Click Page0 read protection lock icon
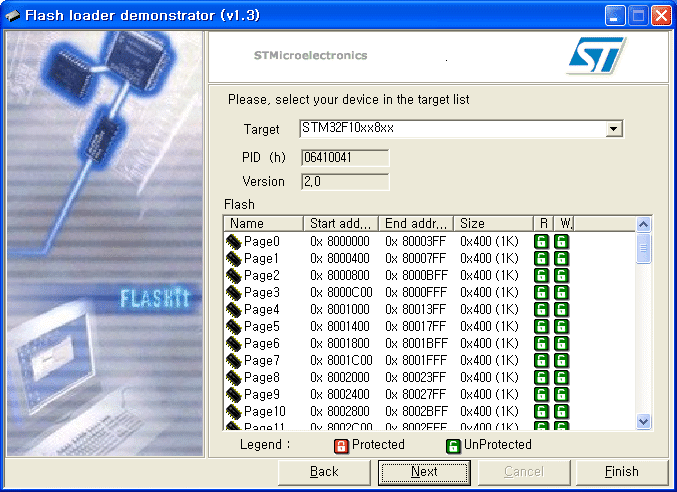This screenshot has width=677, height=492. pyautogui.click(x=541, y=241)
